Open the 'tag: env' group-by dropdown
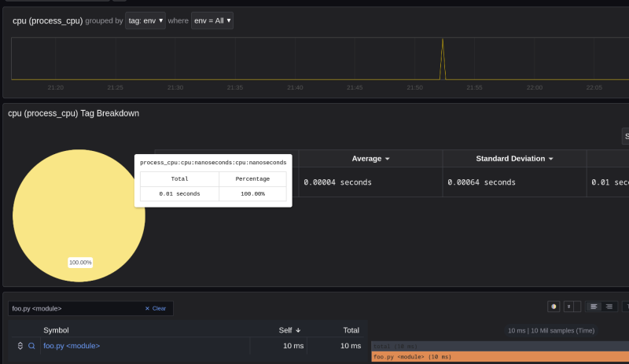 [145, 20]
